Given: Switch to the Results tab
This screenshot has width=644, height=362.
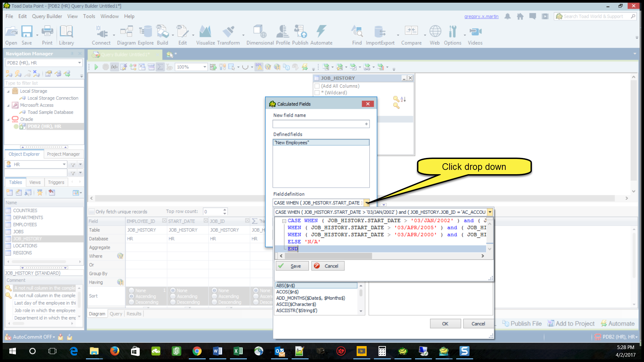Looking at the screenshot, I should [134, 314].
